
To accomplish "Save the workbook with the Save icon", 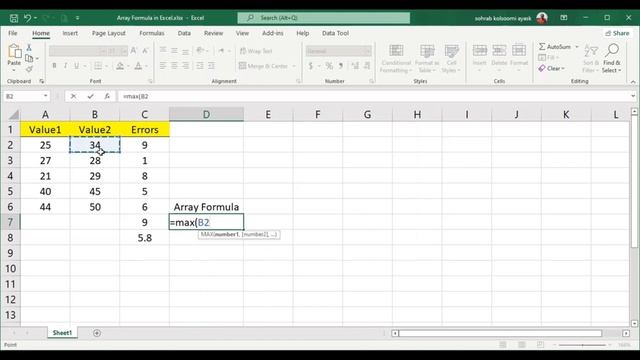I will point(14,18).
